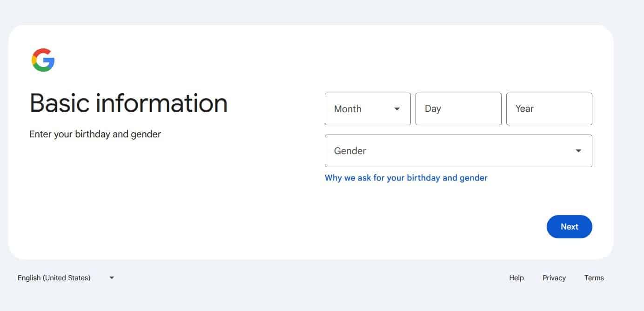Click the arrow beside the language selector

pos(112,278)
